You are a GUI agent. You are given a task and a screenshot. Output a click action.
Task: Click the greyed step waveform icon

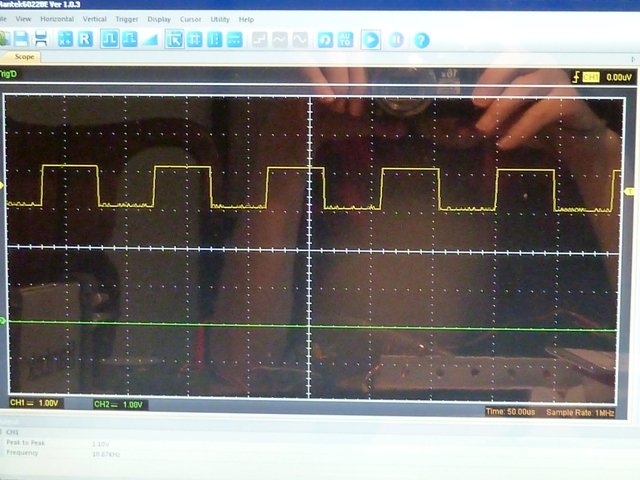(260, 40)
